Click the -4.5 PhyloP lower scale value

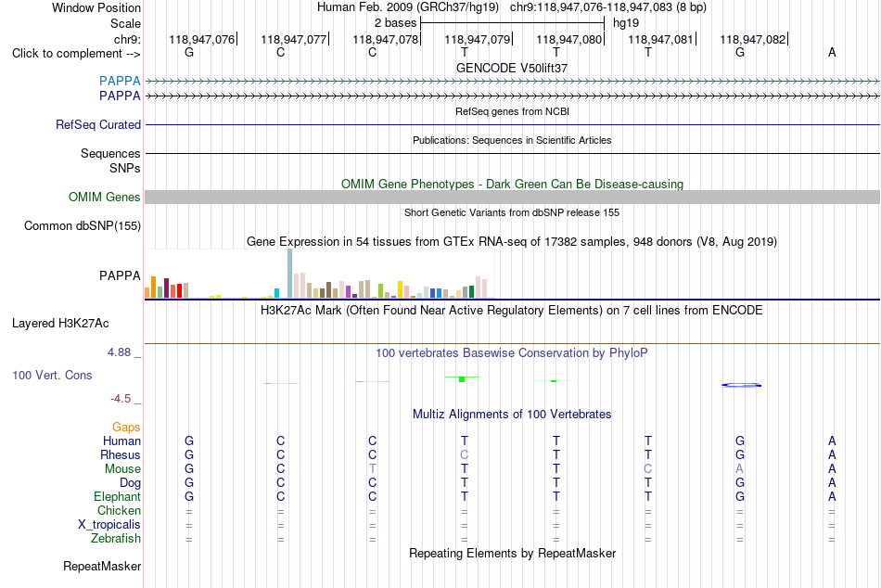[121, 399]
